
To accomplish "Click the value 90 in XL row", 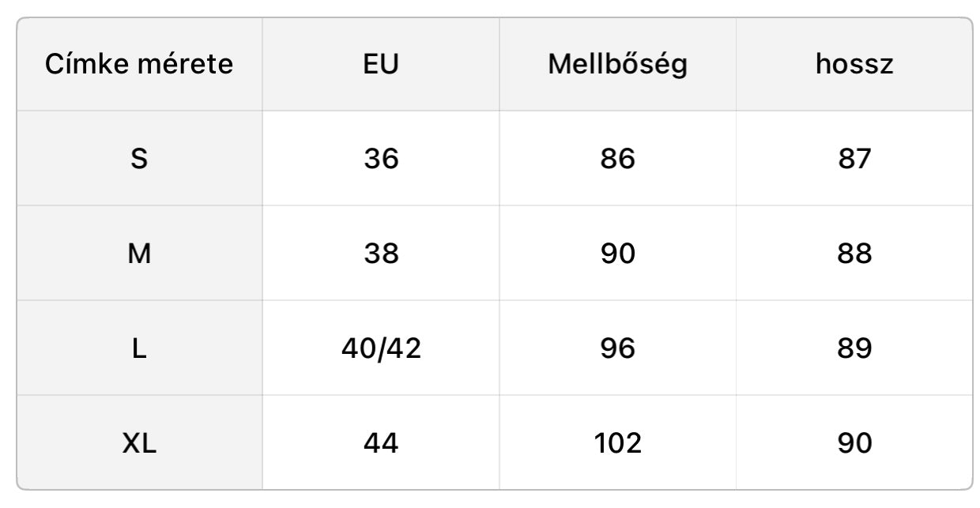I will [854, 443].
